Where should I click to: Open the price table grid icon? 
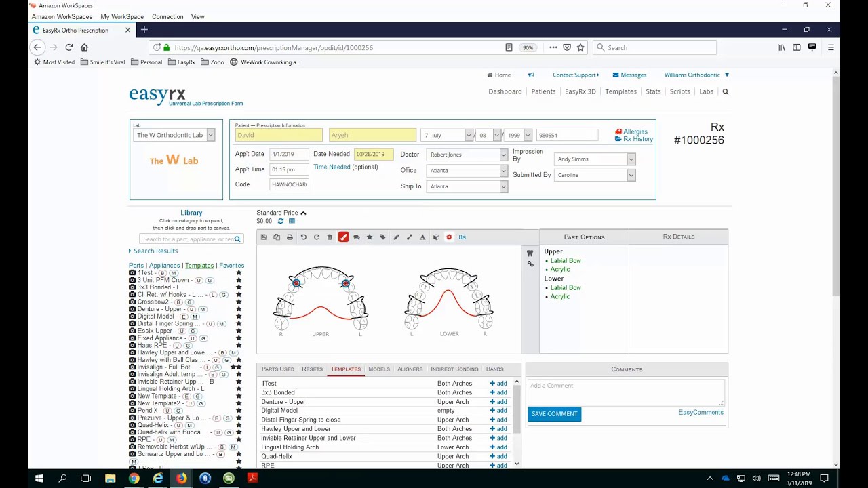tap(292, 221)
